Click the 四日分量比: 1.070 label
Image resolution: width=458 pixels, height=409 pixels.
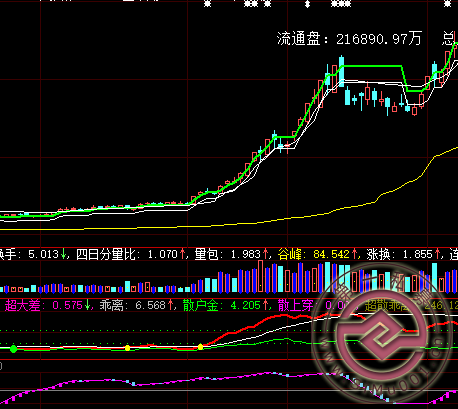coord(131,255)
